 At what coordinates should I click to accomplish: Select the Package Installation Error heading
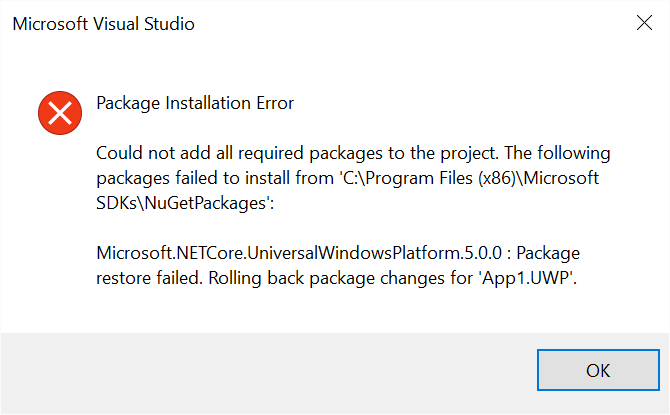pyautogui.click(x=195, y=102)
